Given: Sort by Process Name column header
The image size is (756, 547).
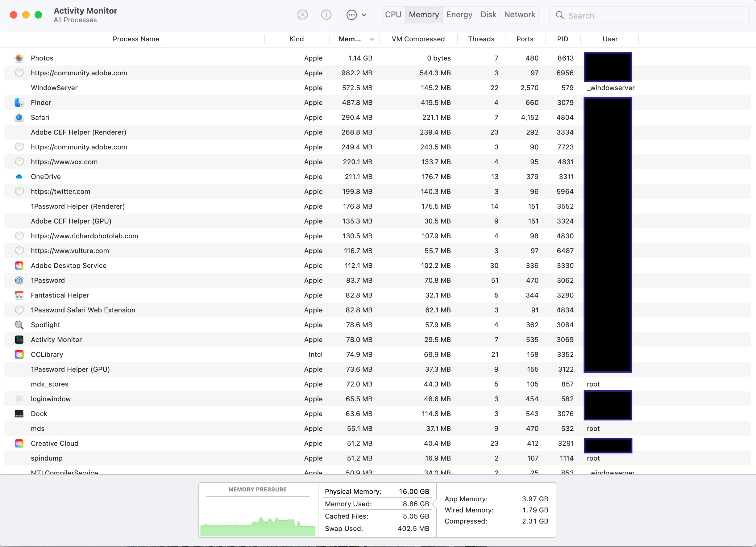Looking at the screenshot, I should click(x=136, y=39).
